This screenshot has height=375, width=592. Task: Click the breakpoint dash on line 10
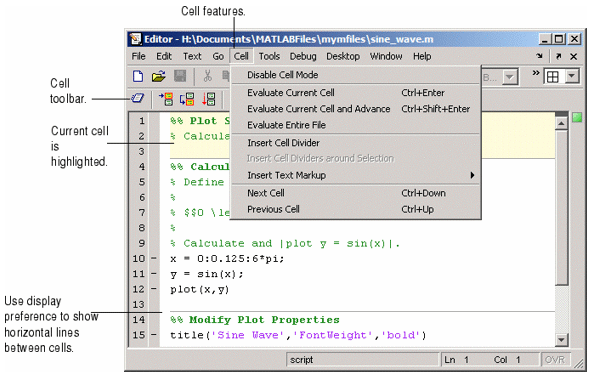[154, 259]
